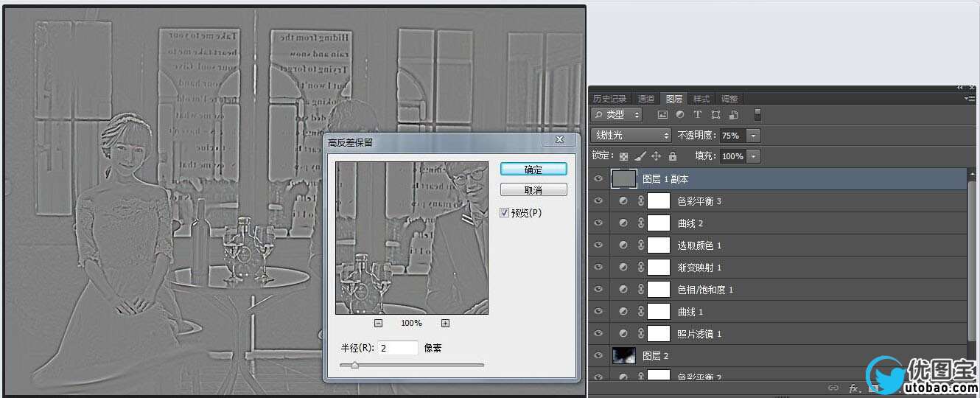
Task: Open the 类型 filter type dropdown
Action: click(x=616, y=115)
